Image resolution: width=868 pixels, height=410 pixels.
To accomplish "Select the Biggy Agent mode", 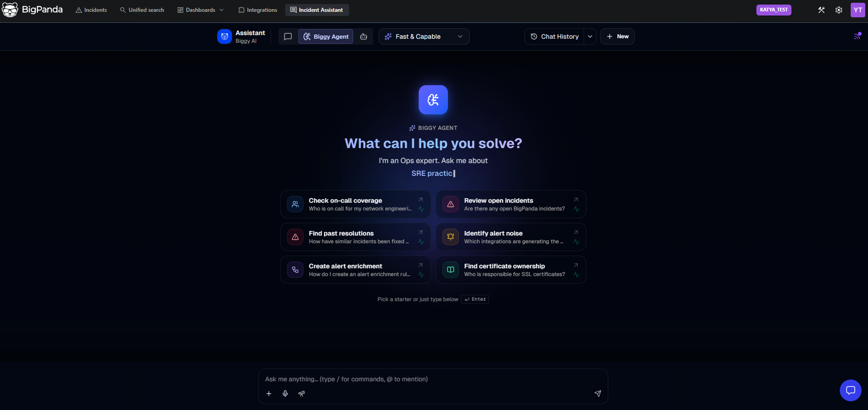I will tap(326, 36).
